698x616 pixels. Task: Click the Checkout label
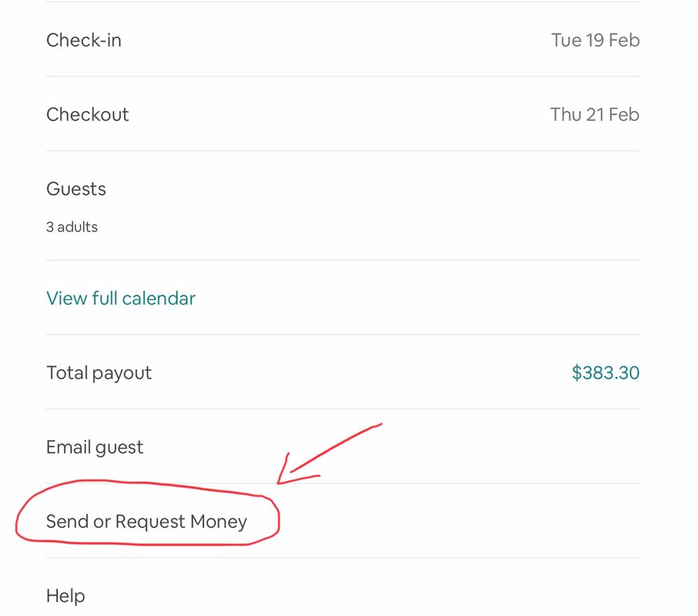(87, 114)
